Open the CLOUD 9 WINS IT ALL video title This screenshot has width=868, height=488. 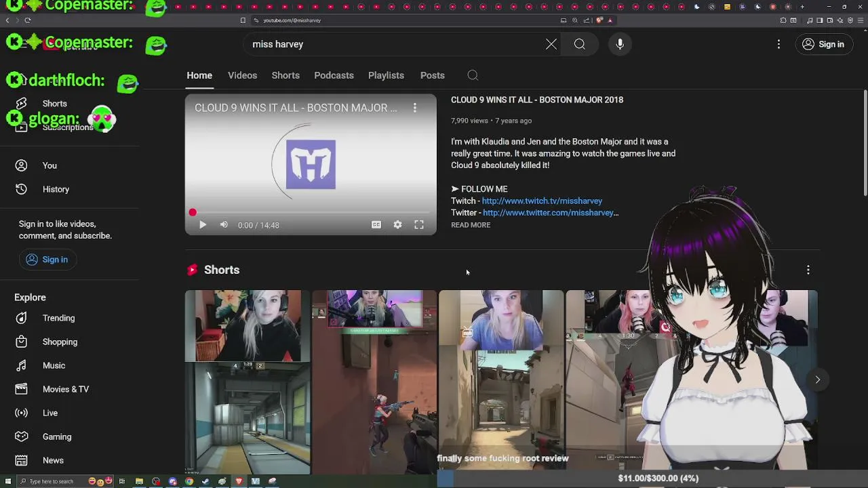coord(537,100)
